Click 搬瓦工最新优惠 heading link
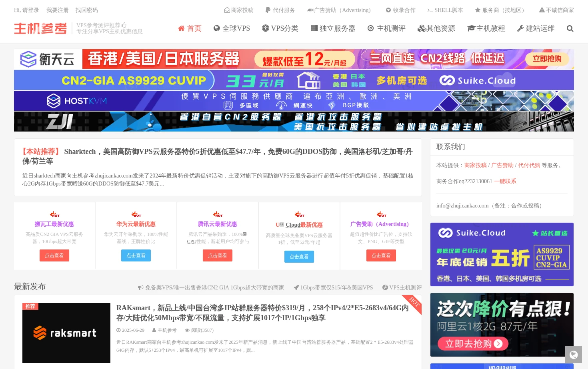Image resolution: width=588 pixels, height=369 pixels. (x=54, y=224)
